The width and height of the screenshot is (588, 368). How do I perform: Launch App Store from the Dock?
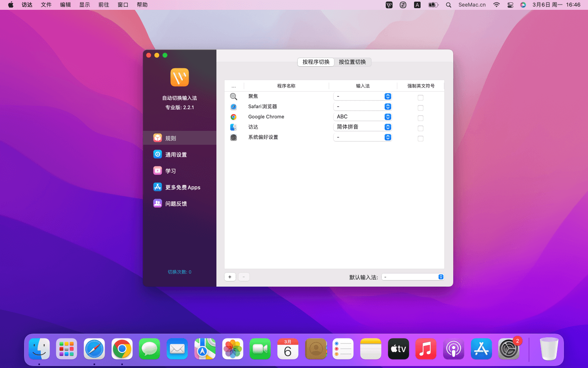pyautogui.click(x=481, y=349)
